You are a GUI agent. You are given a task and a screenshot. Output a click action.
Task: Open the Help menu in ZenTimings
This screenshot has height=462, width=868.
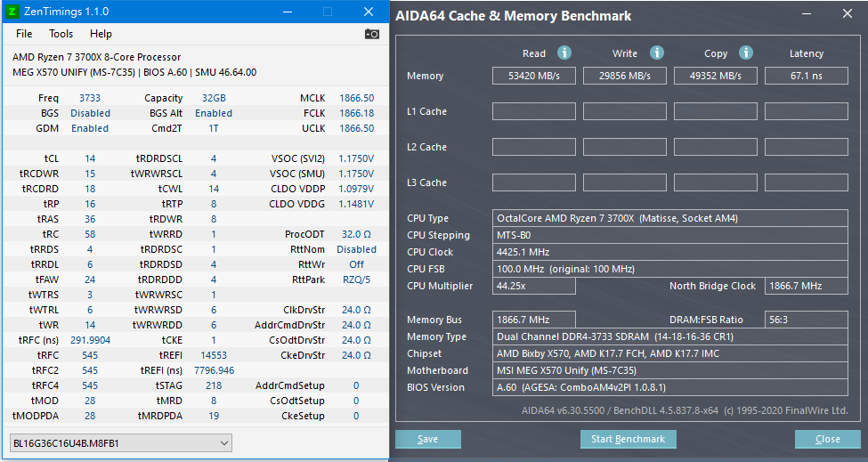pyautogui.click(x=101, y=34)
